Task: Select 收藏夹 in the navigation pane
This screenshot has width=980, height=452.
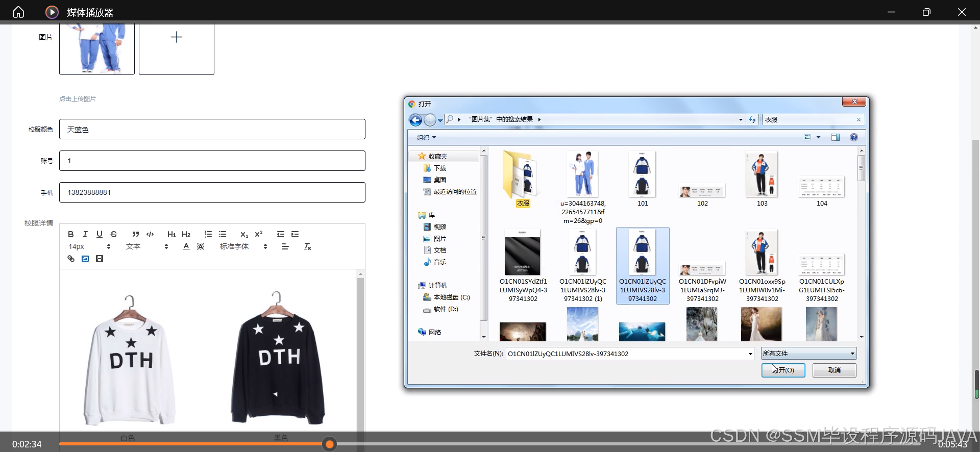Action: coord(437,157)
